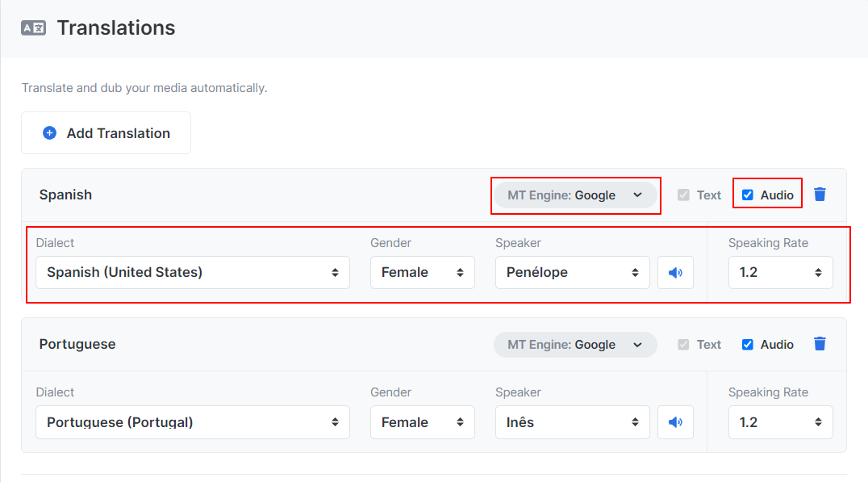Delete the Spanish translation with trash icon
The height and width of the screenshot is (482, 868).
tap(820, 195)
